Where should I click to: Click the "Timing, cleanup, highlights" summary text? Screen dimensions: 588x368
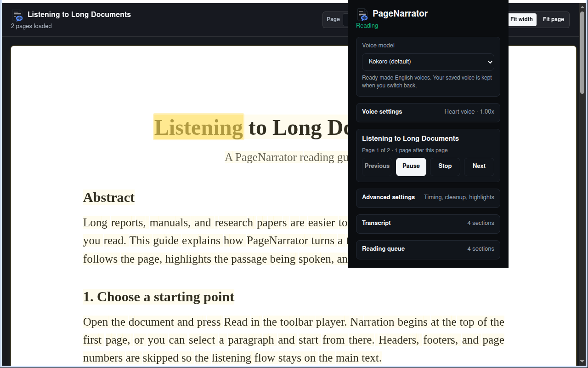pyautogui.click(x=459, y=197)
